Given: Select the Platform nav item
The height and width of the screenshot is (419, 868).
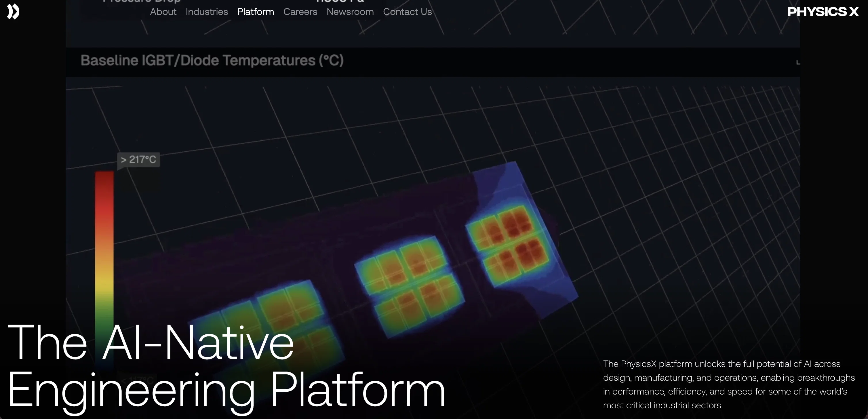Looking at the screenshot, I should tap(256, 12).
